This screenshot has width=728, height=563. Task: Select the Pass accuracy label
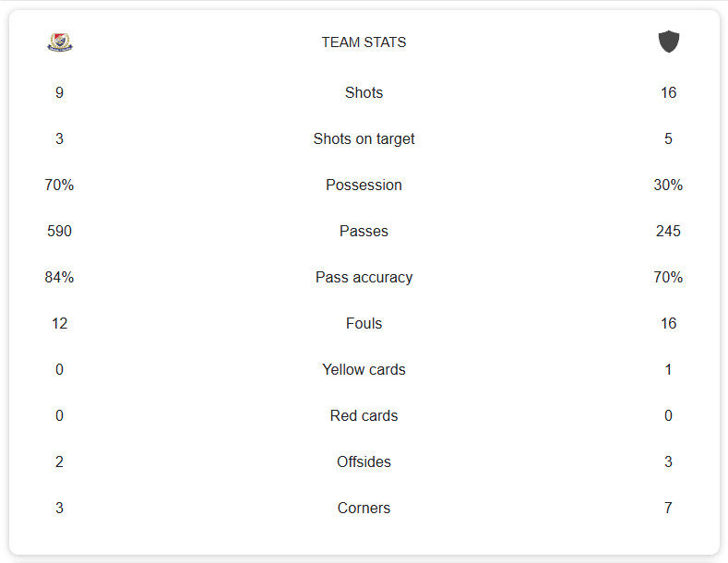click(x=364, y=277)
